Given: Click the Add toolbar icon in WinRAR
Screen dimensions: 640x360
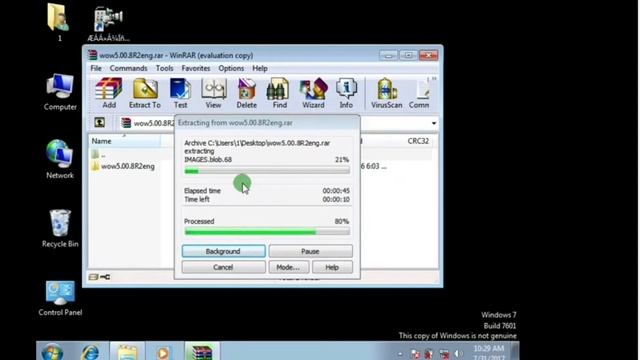Looking at the screenshot, I should click(109, 93).
